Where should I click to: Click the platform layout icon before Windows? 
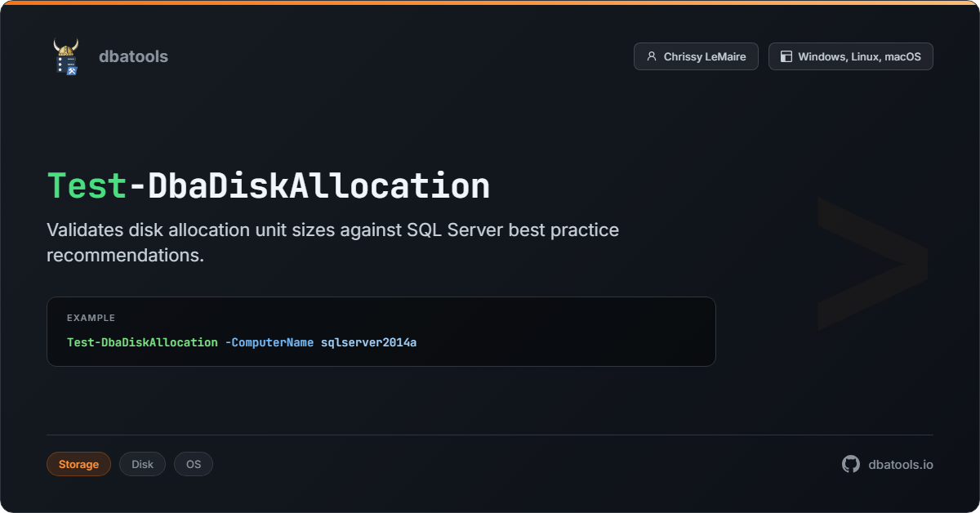786,56
